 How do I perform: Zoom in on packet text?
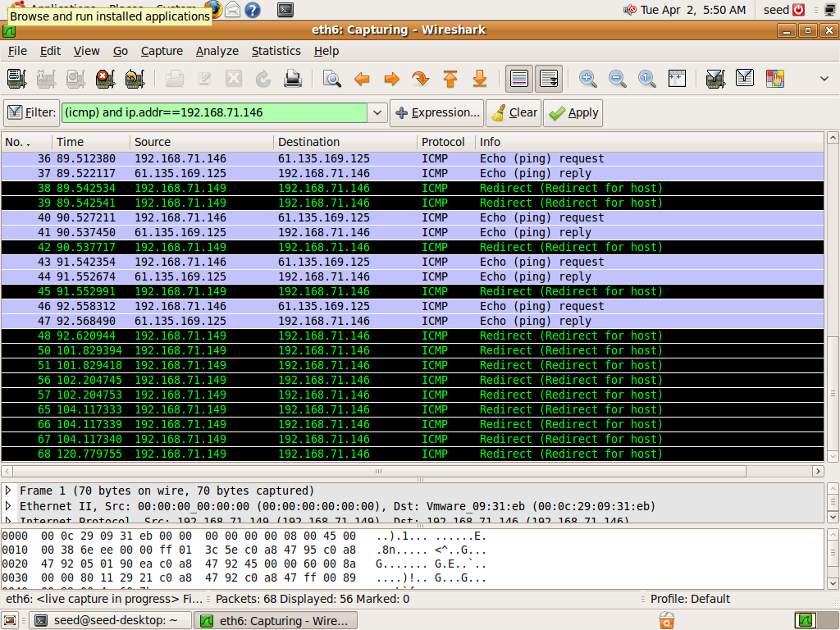(587, 79)
